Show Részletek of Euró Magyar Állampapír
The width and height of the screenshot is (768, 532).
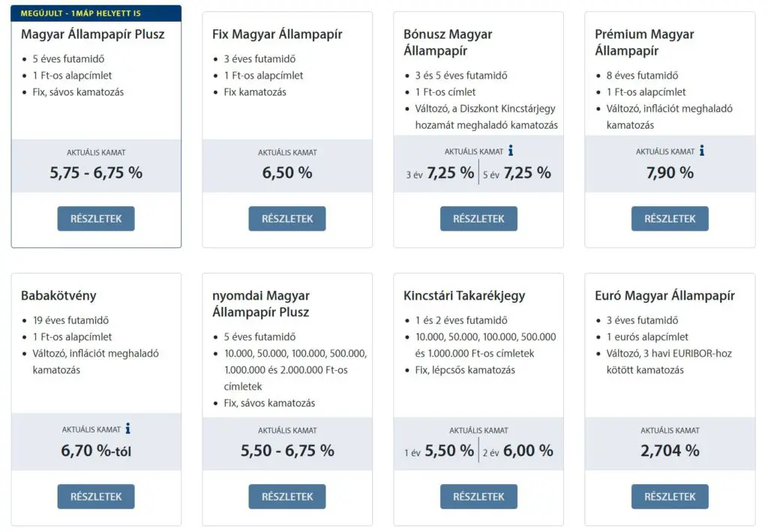pos(670,496)
